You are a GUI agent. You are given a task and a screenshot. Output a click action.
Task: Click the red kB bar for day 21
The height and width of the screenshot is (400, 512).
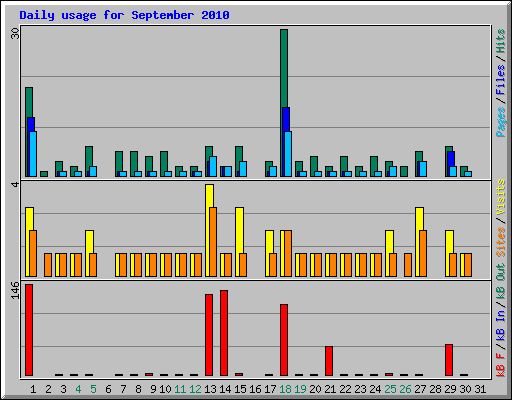(329, 361)
